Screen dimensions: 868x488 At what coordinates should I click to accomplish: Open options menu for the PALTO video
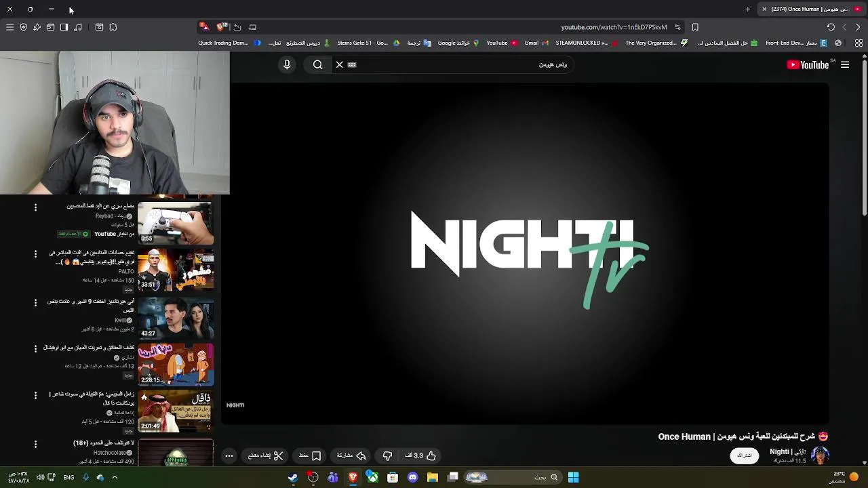click(x=35, y=254)
